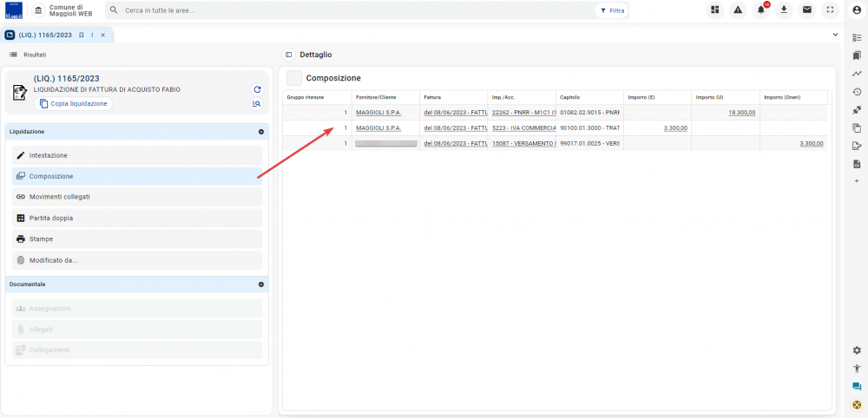868x418 pixels.
Task: Open the Collegamenti item
Action: click(137, 350)
